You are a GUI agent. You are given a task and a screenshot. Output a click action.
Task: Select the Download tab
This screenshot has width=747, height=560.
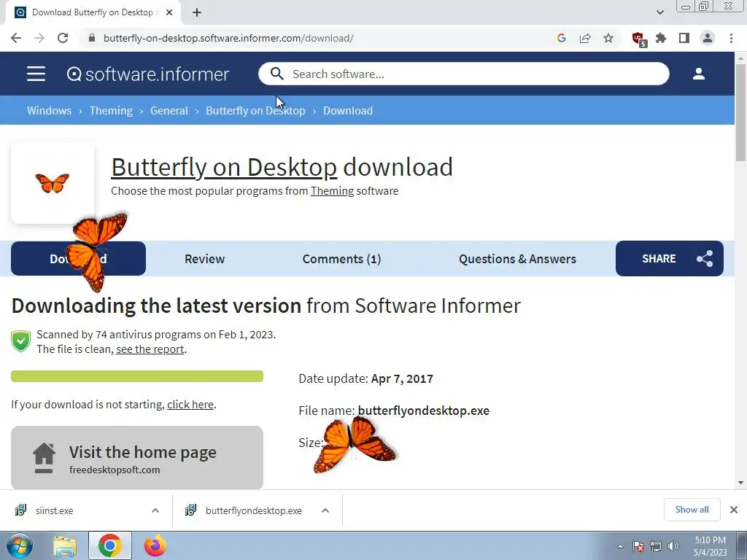(78, 259)
